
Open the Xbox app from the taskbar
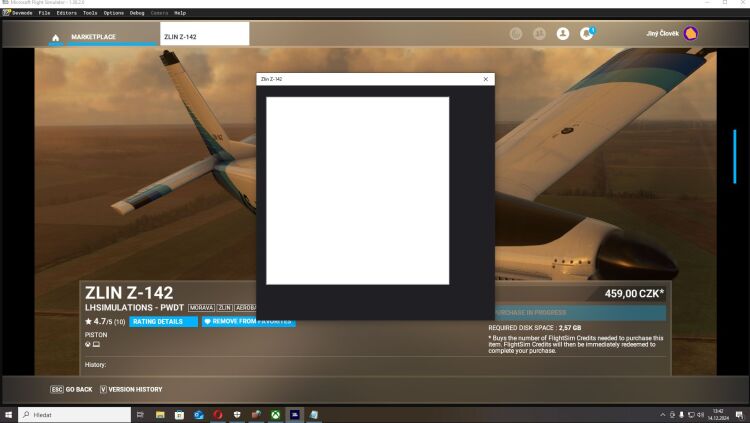coord(276,415)
